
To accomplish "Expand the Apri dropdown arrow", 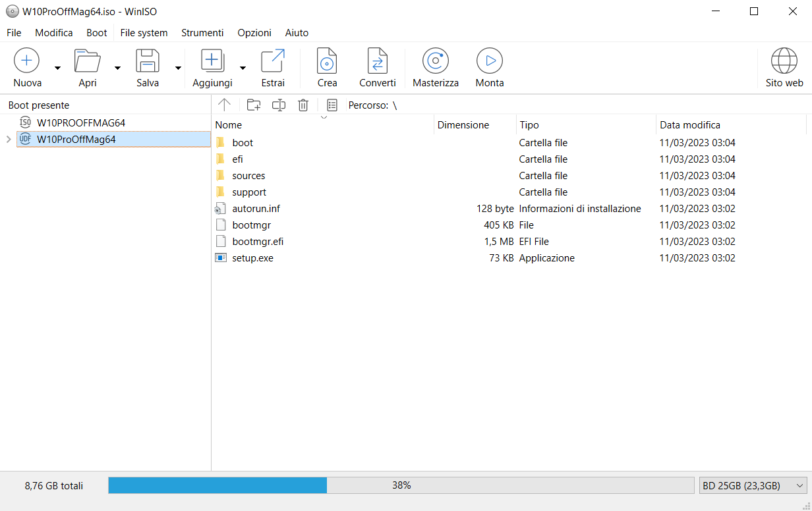I will tap(117, 67).
